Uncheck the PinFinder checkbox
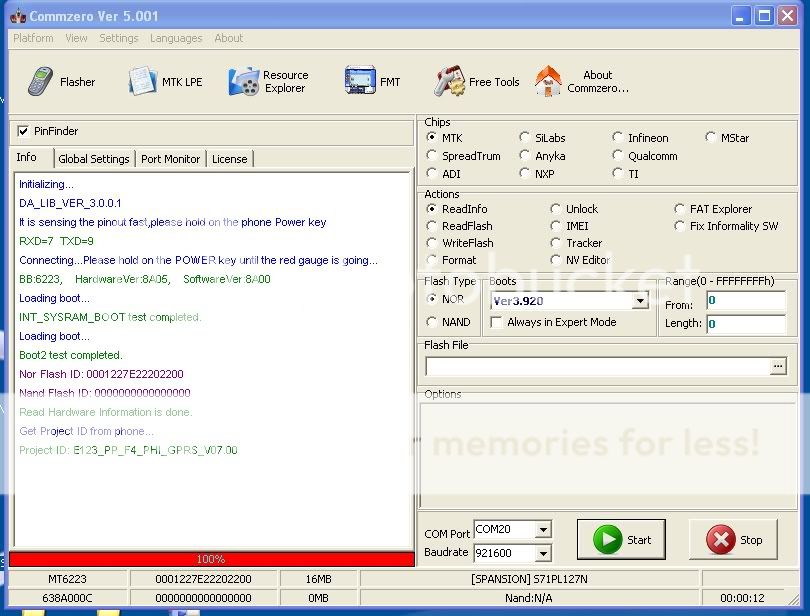This screenshot has height=616, width=810. click(x=23, y=131)
